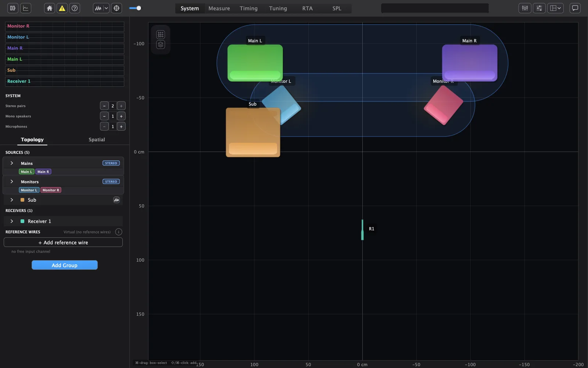This screenshot has height=368, width=588.
Task: Select the Main R channel strip
Action: pyautogui.click(x=65, y=48)
